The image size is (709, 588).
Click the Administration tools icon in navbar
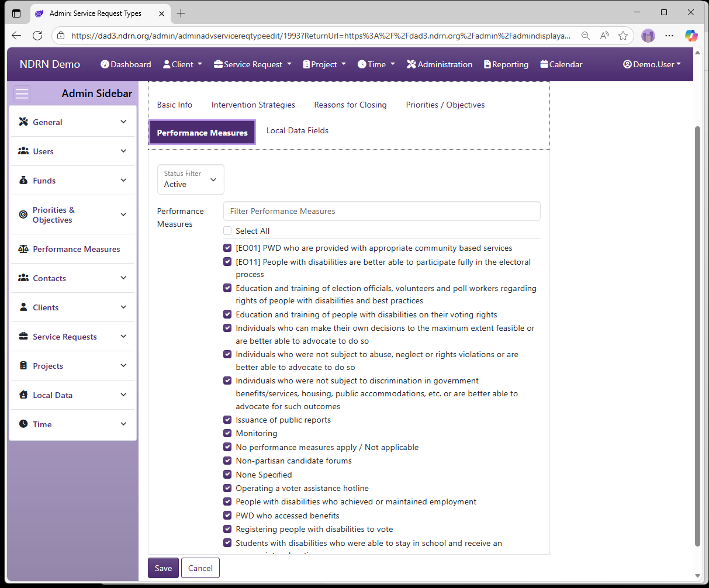click(411, 64)
